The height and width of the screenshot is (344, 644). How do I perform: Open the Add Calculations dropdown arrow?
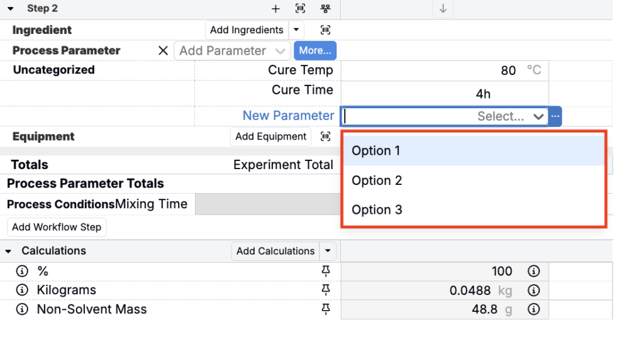click(x=328, y=251)
